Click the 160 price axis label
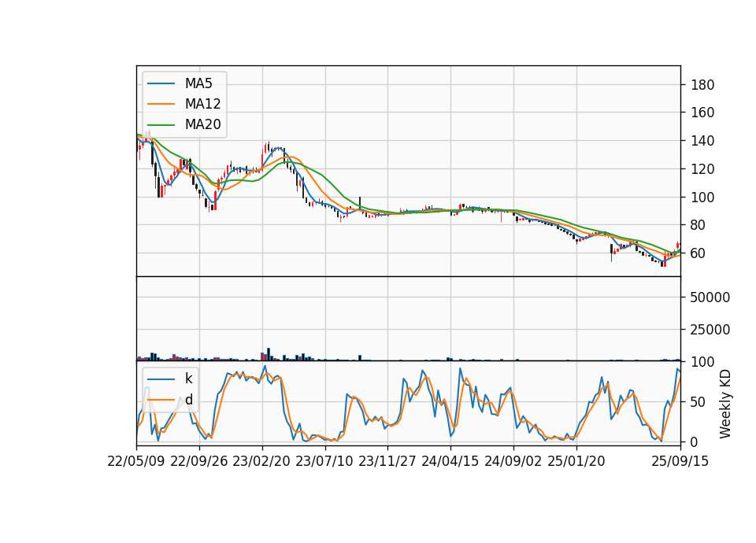This screenshot has height=543, width=756. tap(702, 113)
